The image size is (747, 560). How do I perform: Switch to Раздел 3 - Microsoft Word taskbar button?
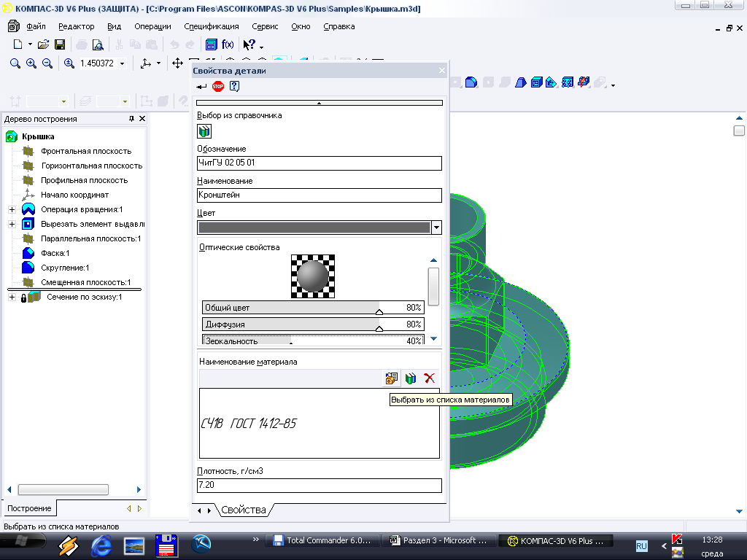point(438,540)
